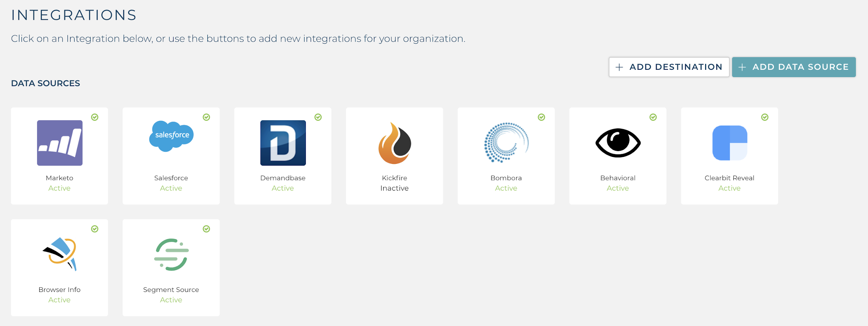The height and width of the screenshot is (326, 868).
Task: Click the Browser Info green check icon
Action: tap(95, 229)
